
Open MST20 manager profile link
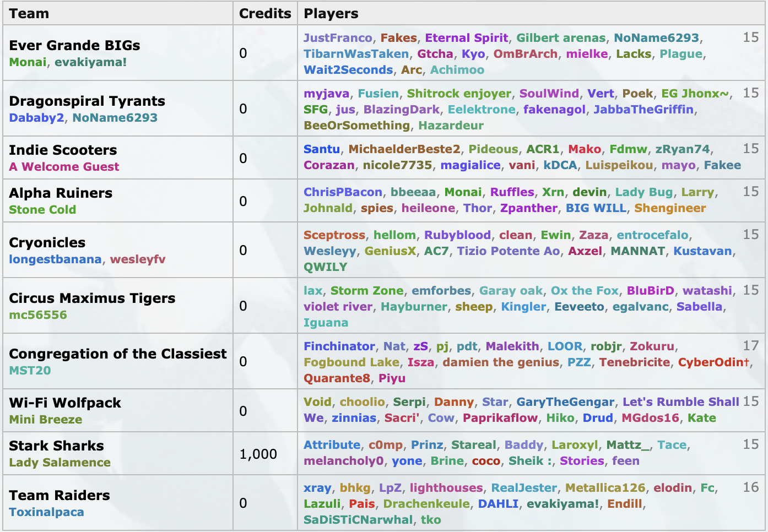click(30, 371)
